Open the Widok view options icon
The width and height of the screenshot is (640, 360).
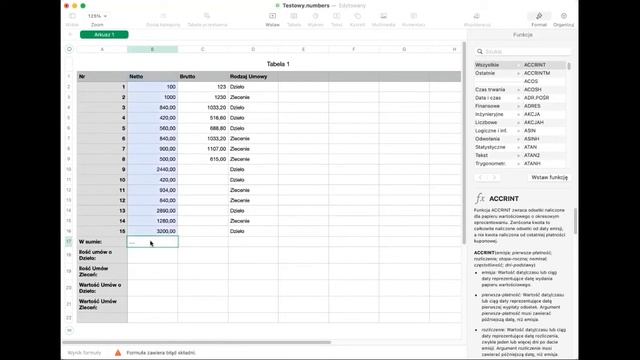pos(72,16)
